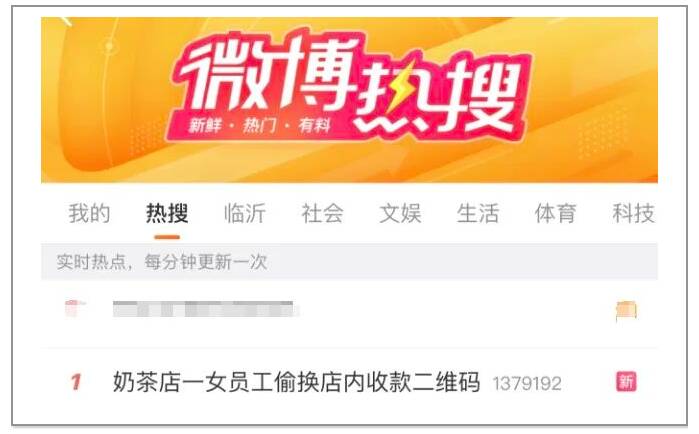Go to the 社会 tab
This screenshot has width=699, height=434.
[322, 213]
